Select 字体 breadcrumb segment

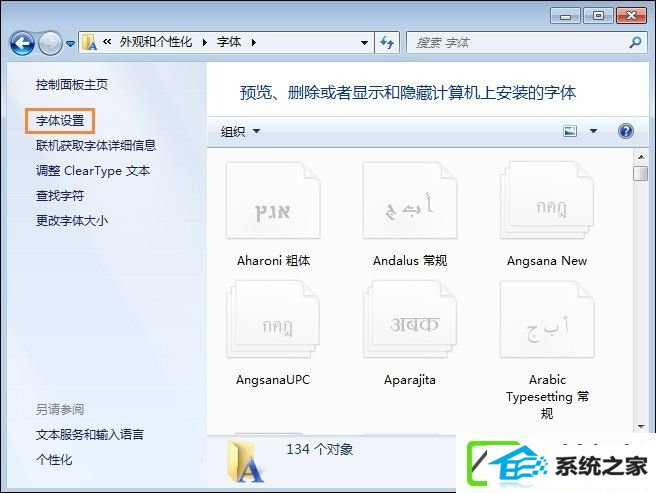(229, 42)
